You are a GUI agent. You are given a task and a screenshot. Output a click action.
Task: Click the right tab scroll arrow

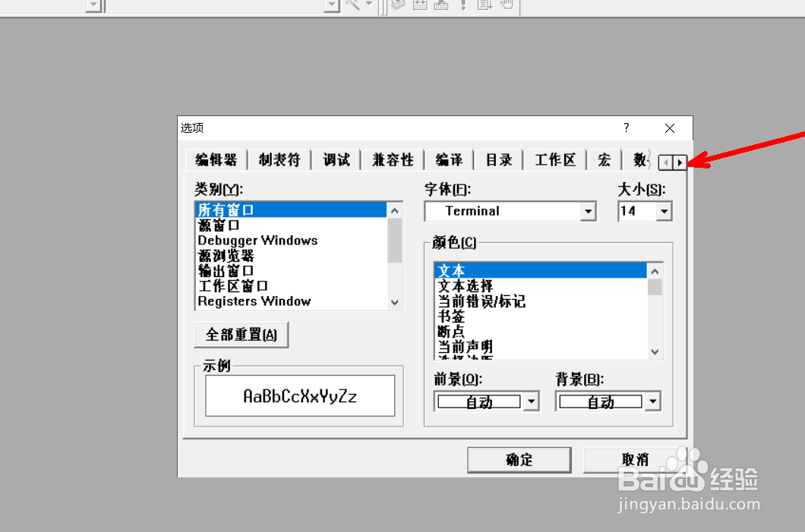click(681, 162)
